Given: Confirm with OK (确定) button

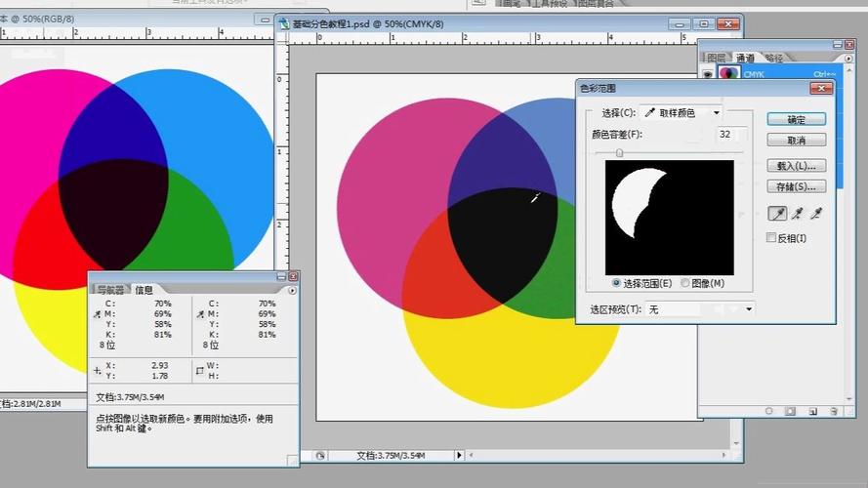Looking at the screenshot, I should point(797,119).
